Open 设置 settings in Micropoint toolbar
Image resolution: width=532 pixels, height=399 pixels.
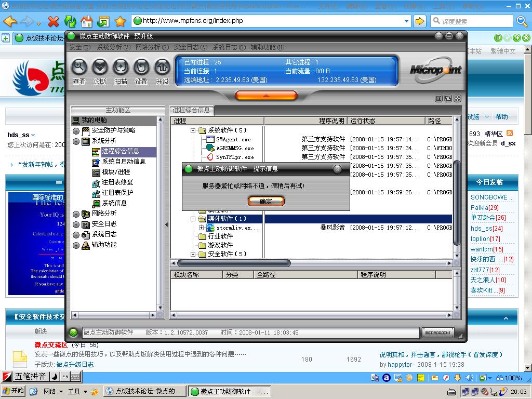pyautogui.click(x=141, y=67)
